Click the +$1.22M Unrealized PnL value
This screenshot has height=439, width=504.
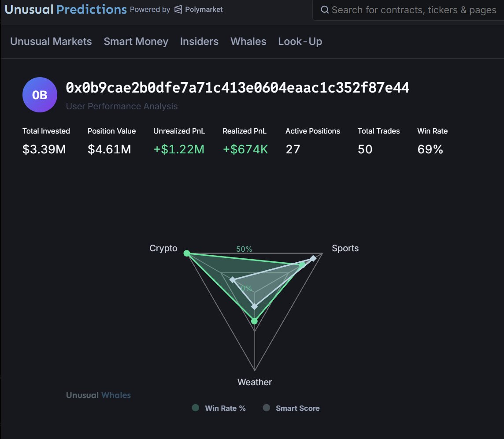tap(179, 149)
